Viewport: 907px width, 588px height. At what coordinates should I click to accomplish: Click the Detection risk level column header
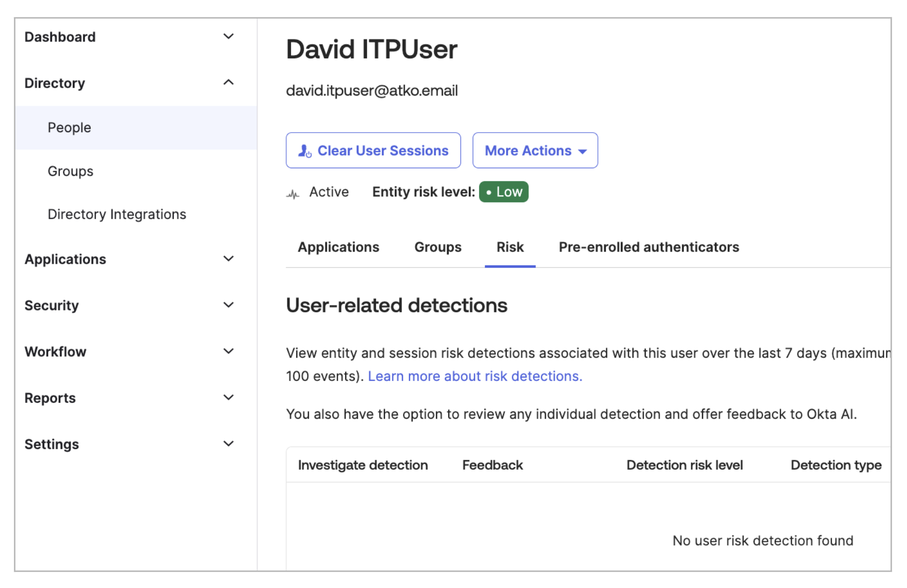point(684,465)
